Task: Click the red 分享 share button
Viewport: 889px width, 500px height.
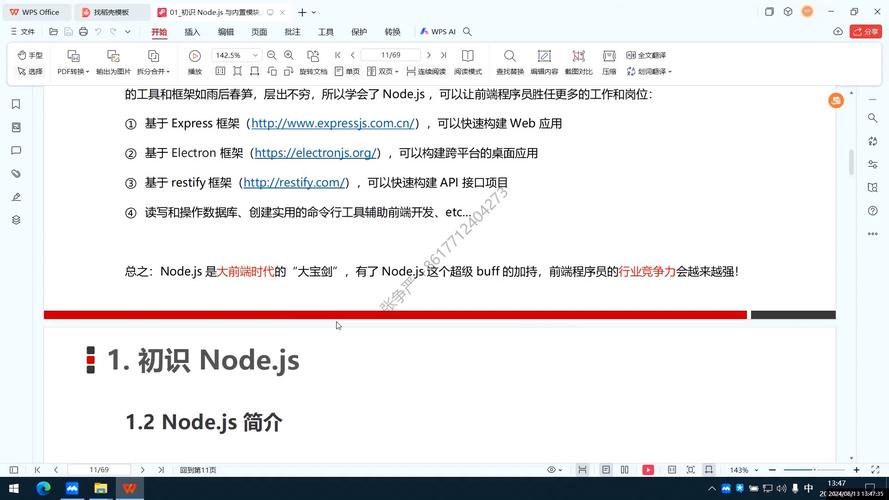Action: 865,32
